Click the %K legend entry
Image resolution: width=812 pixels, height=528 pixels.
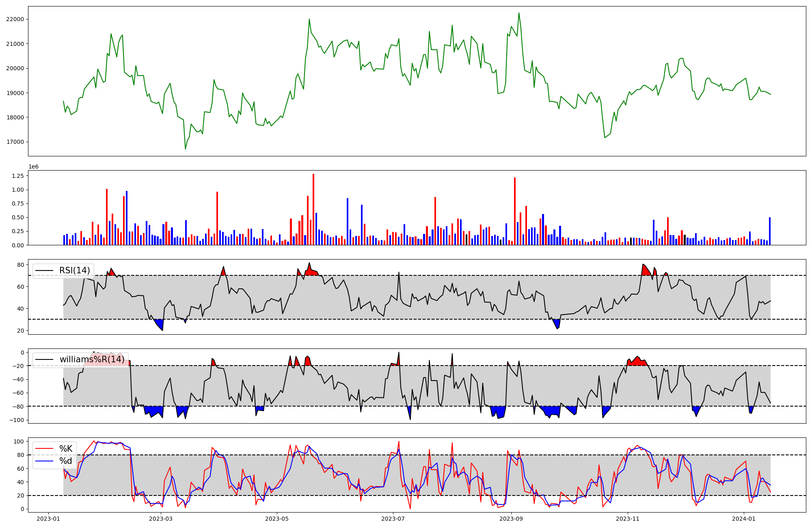click(x=66, y=449)
